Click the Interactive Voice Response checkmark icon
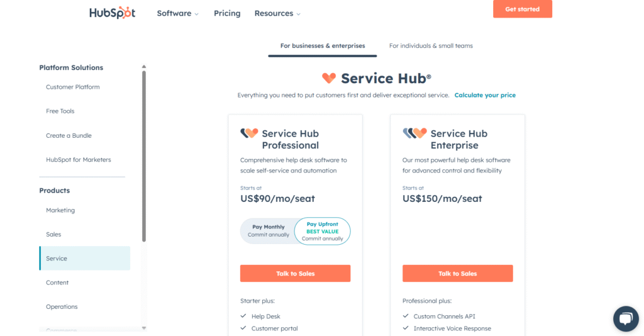Image resolution: width=644 pixels, height=336 pixels. click(406, 328)
